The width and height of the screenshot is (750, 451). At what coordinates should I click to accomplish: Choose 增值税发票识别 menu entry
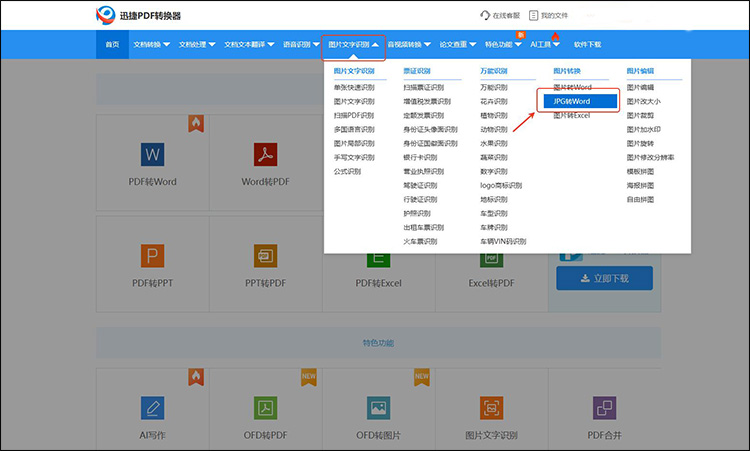click(x=427, y=101)
